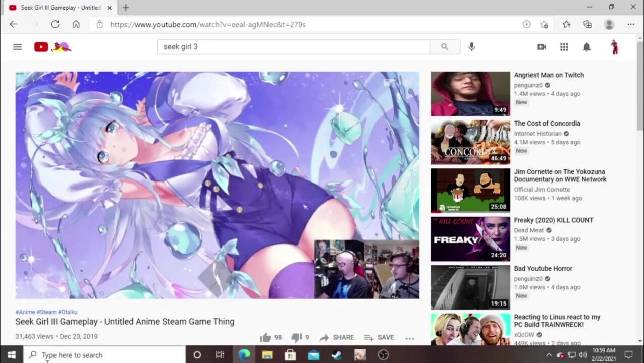
Task: Open the create video camera icon
Action: pos(541,47)
